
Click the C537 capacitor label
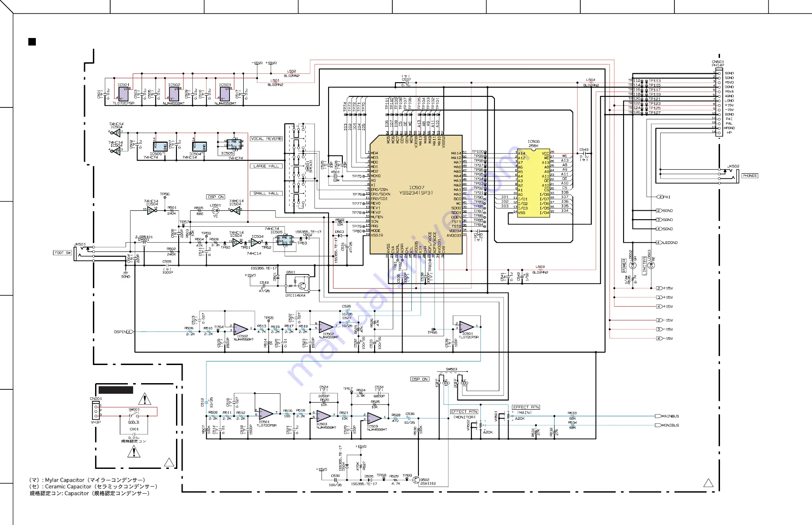[406, 80]
